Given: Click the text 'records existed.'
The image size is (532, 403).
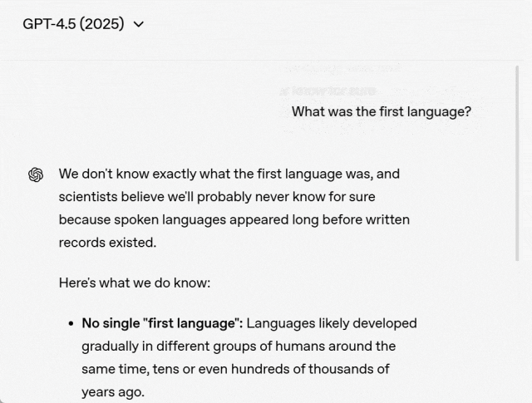Looking at the screenshot, I should (107, 243).
